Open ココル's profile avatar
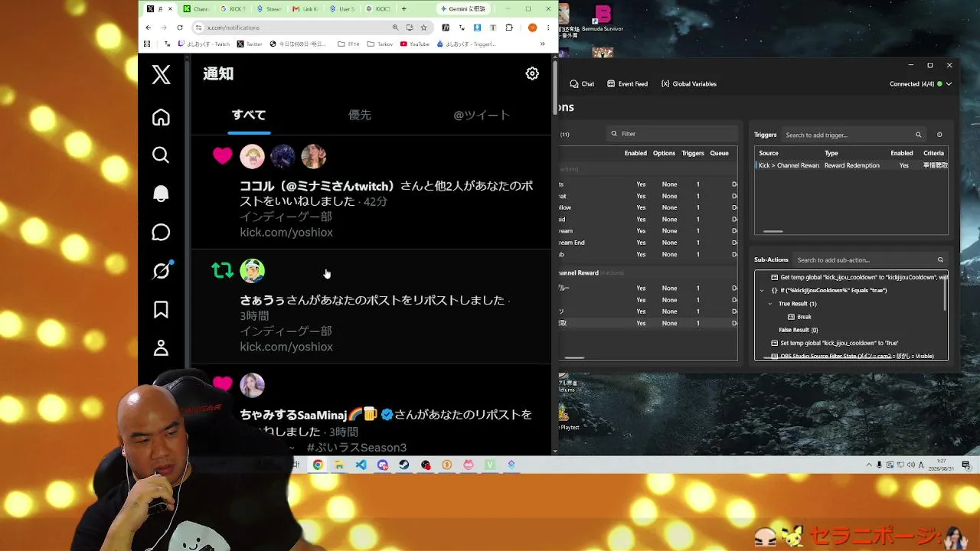Viewport: 980px width, 551px height. click(252, 156)
